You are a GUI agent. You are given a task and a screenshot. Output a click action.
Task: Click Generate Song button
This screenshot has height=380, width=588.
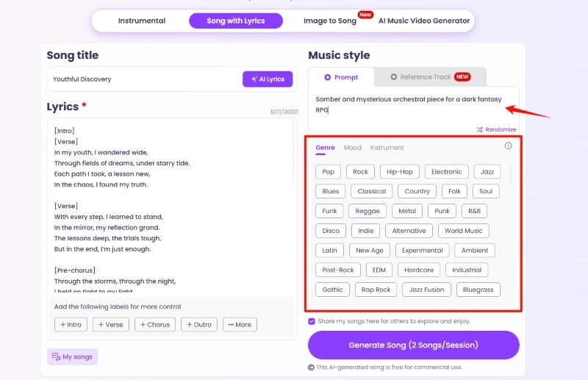(414, 345)
